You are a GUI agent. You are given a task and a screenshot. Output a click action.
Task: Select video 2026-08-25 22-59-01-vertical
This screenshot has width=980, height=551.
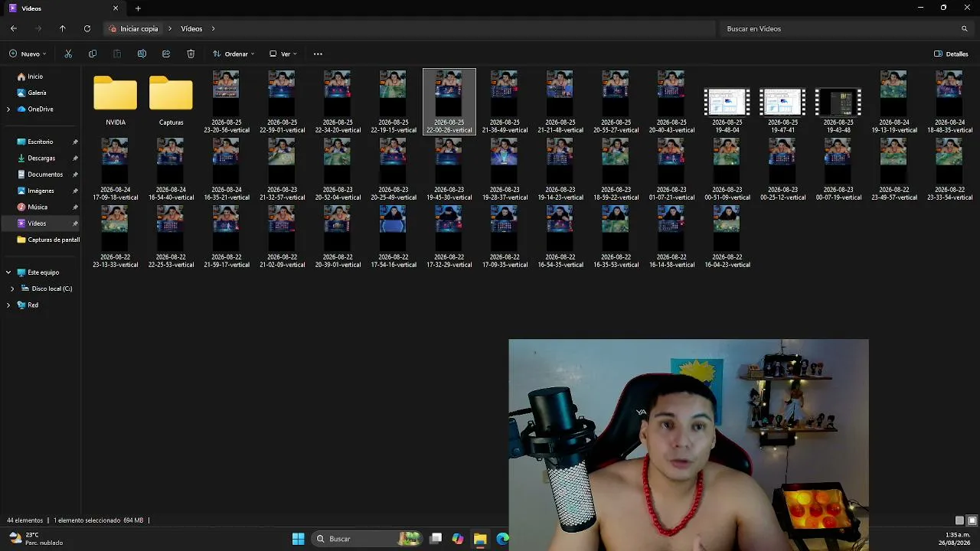point(282,102)
